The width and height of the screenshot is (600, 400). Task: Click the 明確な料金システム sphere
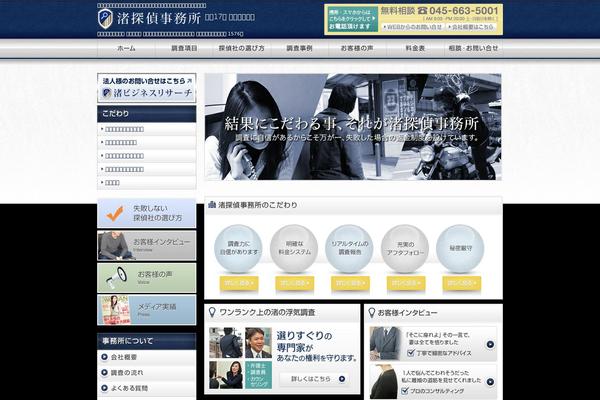coord(294,248)
